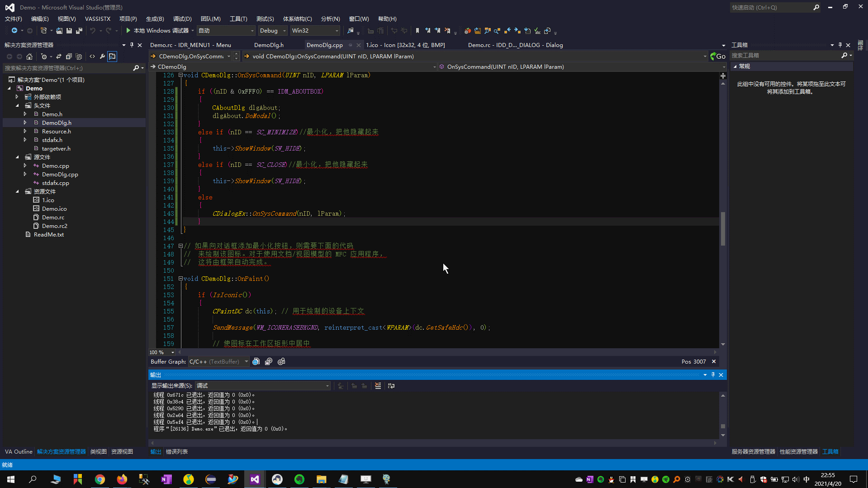This screenshot has width=868, height=488.
Task: Collapse the comment block at line 147
Action: click(180, 246)
